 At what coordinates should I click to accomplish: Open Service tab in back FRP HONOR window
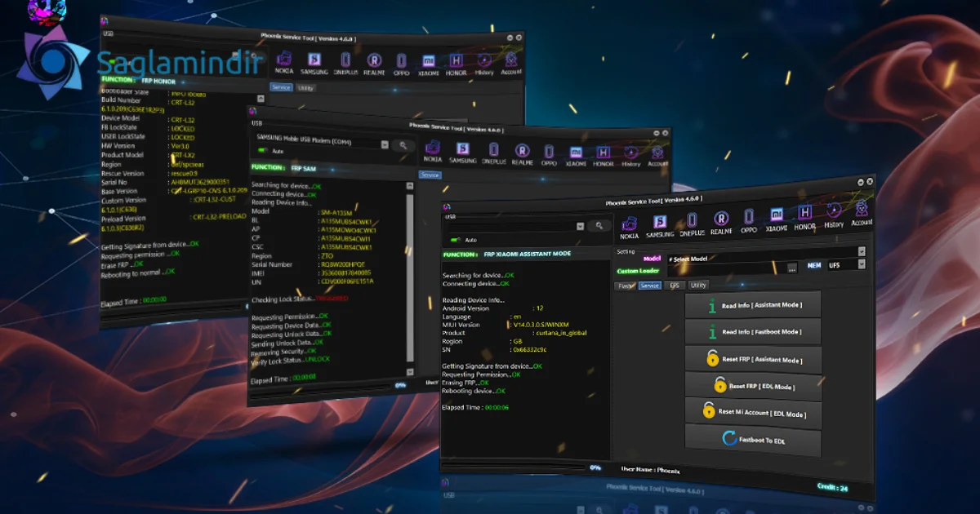coord(282,87)
